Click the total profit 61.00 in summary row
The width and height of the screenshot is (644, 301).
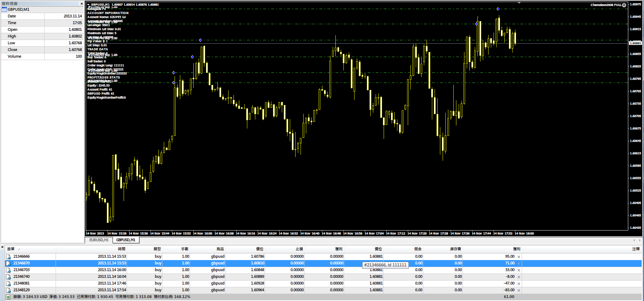(x=509, y=297)
